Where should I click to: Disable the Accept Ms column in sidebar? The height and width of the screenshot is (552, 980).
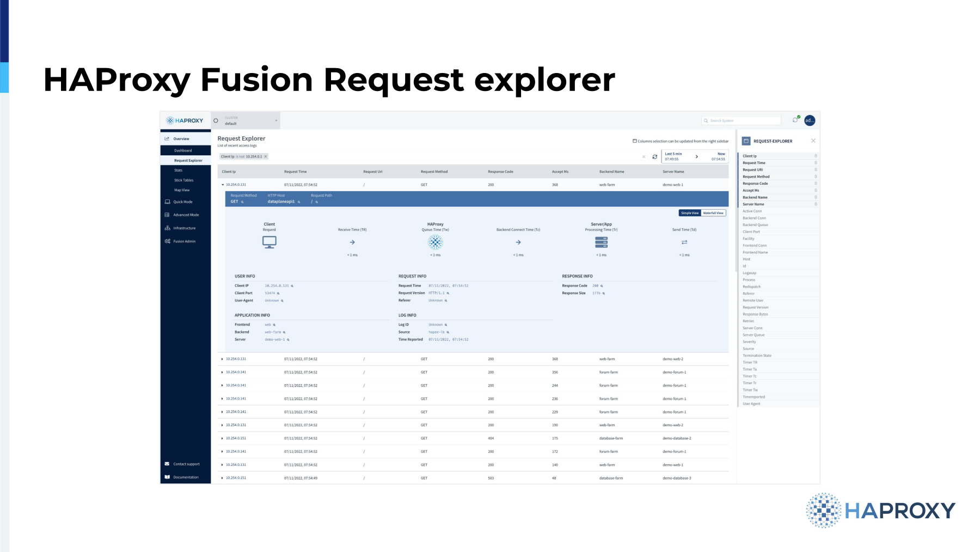click(779, 190)
